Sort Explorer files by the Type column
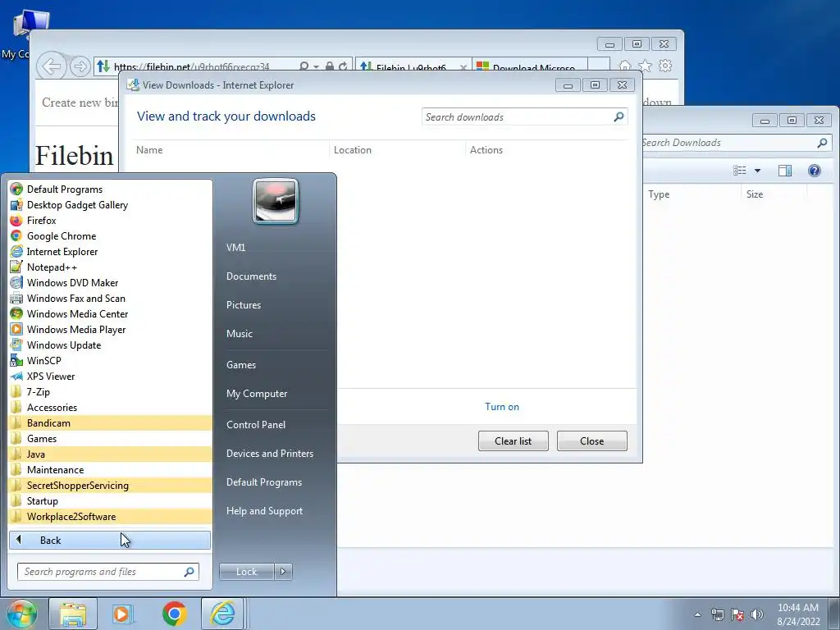 (659, 194)
